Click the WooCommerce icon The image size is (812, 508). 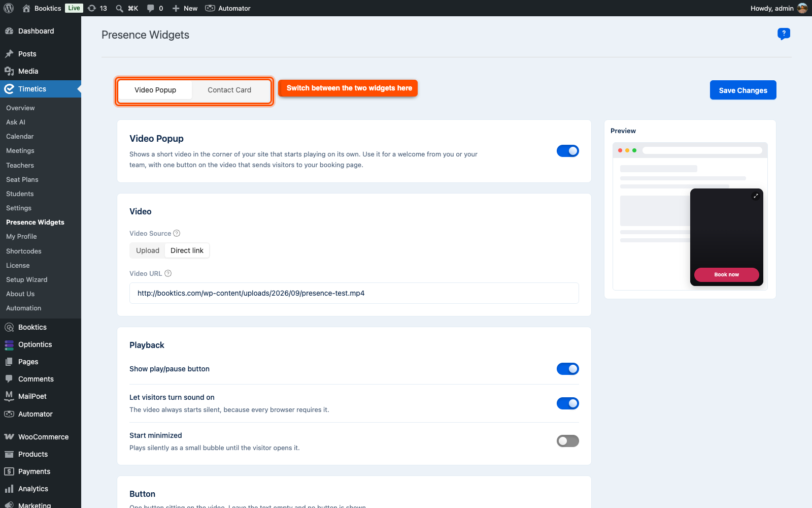pos(9,437)
